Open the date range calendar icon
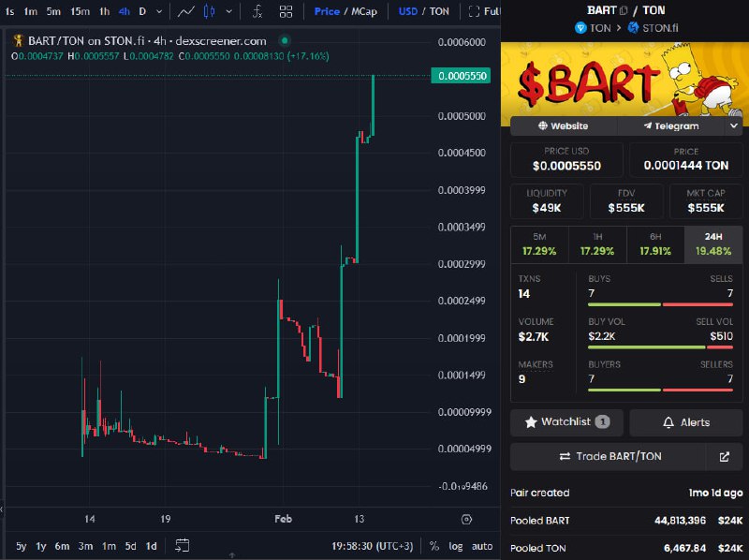 (x=182, y=545)
